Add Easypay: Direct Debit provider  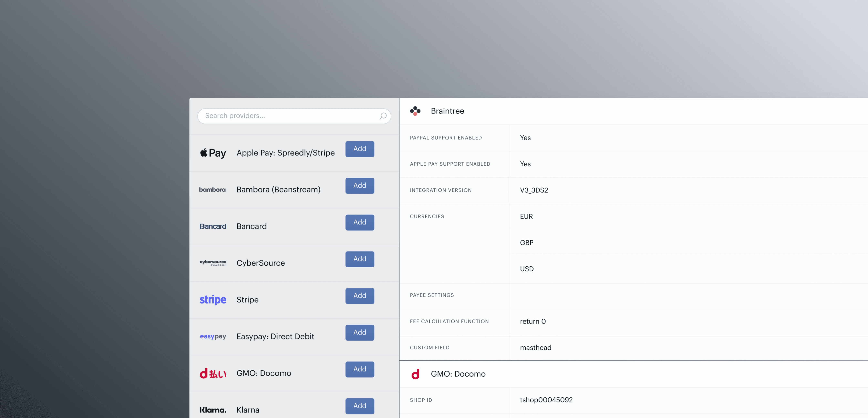pyautogui.click(x=360, y=333)
